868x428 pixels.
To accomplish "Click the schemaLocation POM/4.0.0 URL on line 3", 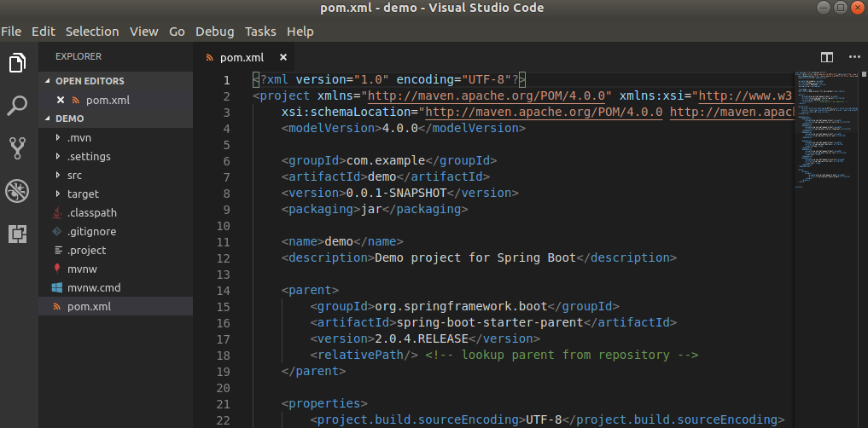I will point(544,113).
